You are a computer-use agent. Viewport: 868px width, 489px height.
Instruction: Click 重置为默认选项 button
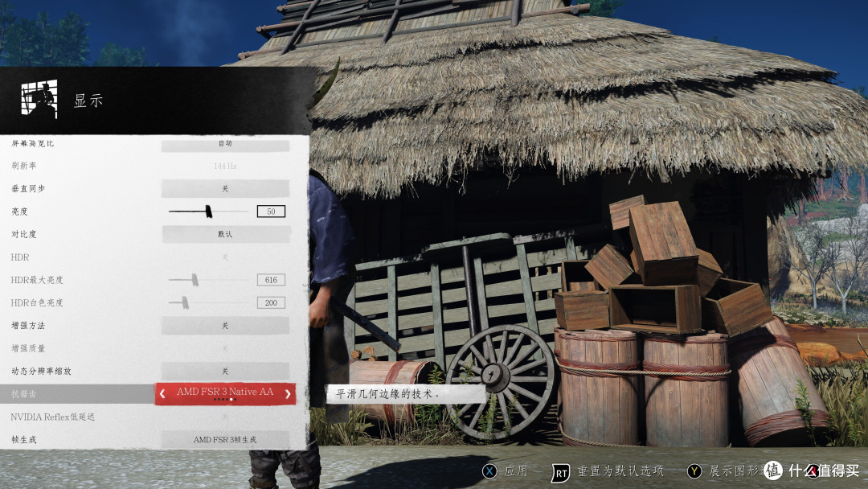pyautogui.click(x=620, y=471)
